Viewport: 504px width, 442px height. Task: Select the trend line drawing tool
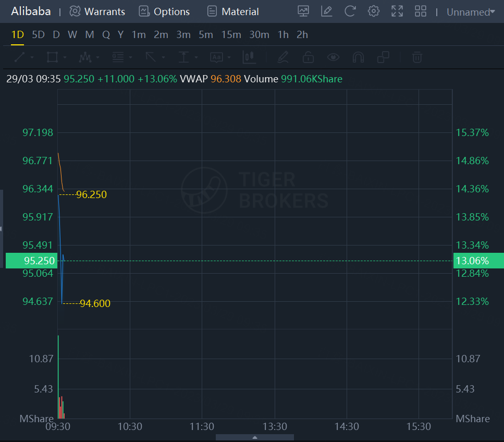point(20,57)
